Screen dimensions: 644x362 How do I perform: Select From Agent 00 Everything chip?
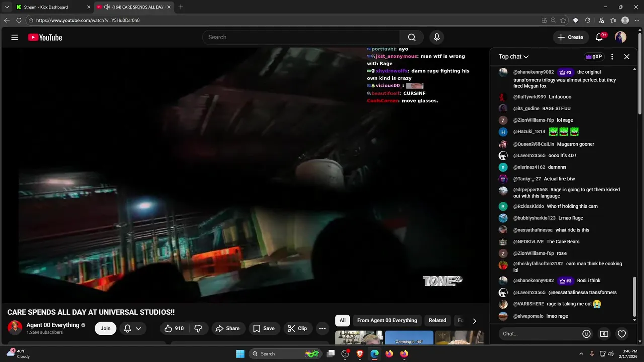(x=387, y=320)
